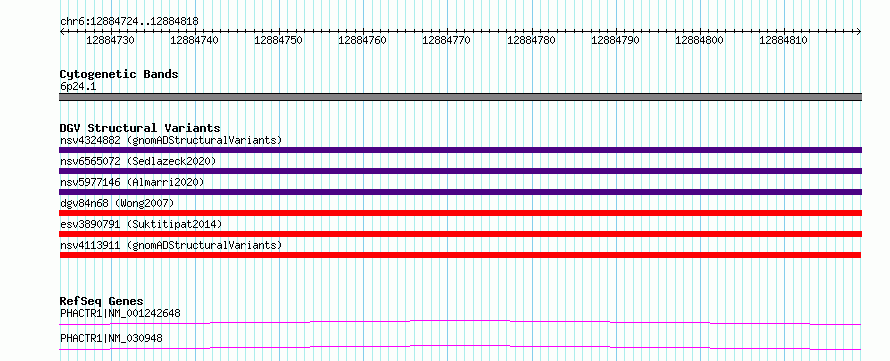The height and width of the screenshot is (361, 890).
Task: Click the red bar under dgv84n68
Action: click(460, 213)
